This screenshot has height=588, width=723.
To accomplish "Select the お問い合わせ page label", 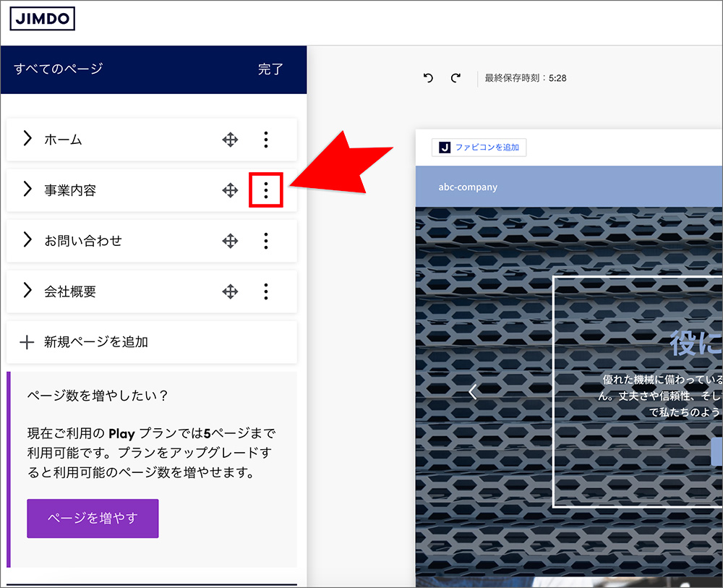I will coord(83,241).
